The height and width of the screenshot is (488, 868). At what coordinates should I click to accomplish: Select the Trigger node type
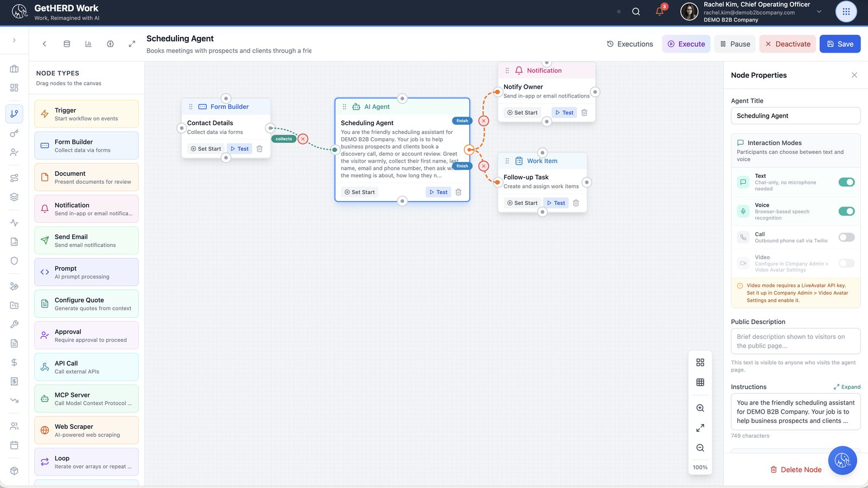(x=86, y=114)
